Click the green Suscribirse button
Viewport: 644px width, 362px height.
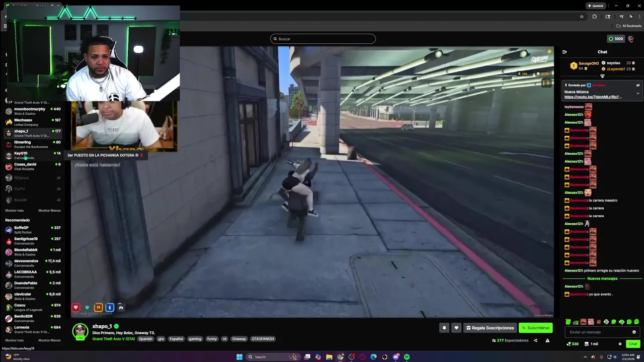(535, 328)
